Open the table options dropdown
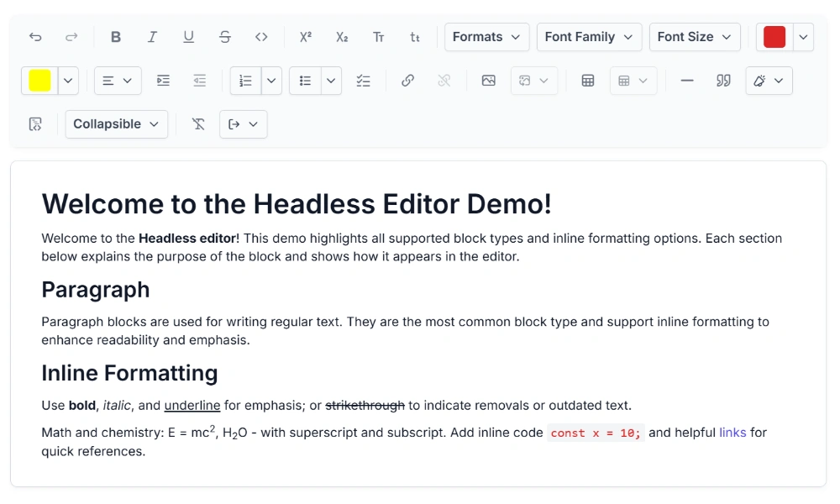Viewport: 840px width, 504px height. coord(633,81)
